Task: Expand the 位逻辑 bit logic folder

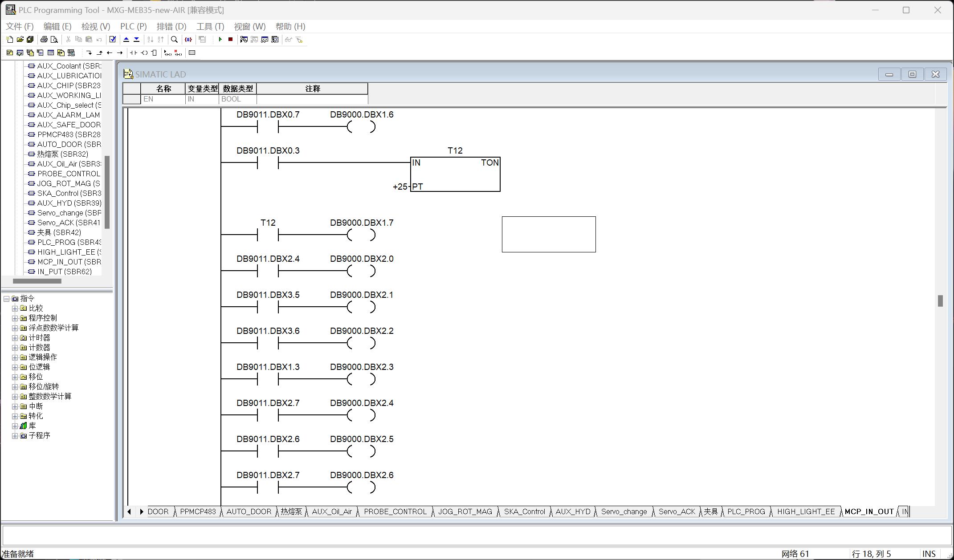Action: [15, 367]
